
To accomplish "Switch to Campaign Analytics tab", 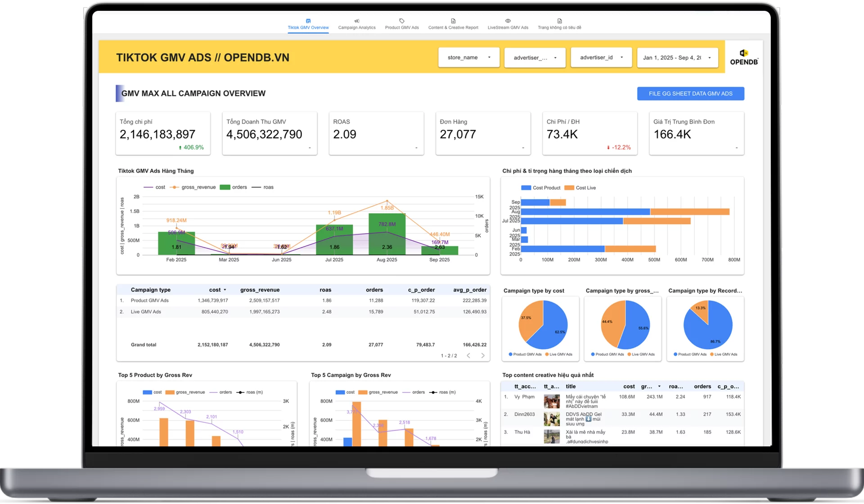I will click(357, 24).
